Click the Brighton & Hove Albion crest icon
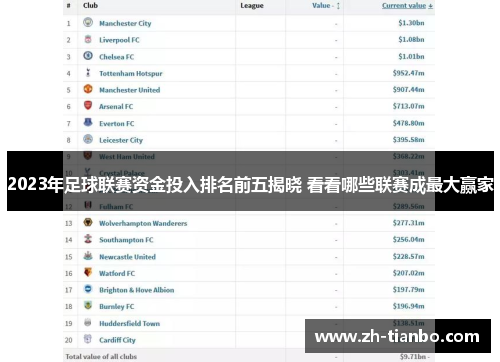Viewport: 500px width, 362px height. tap(88, 289)
